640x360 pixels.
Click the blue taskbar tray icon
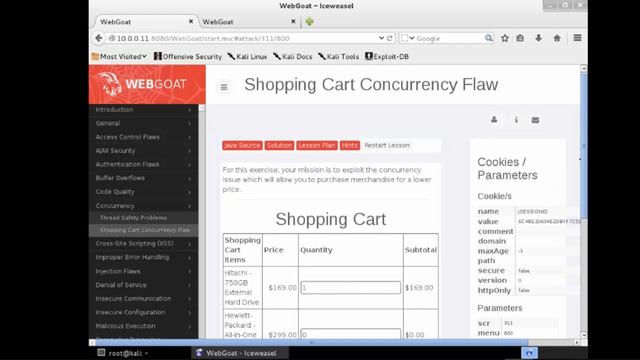point(529,353)
